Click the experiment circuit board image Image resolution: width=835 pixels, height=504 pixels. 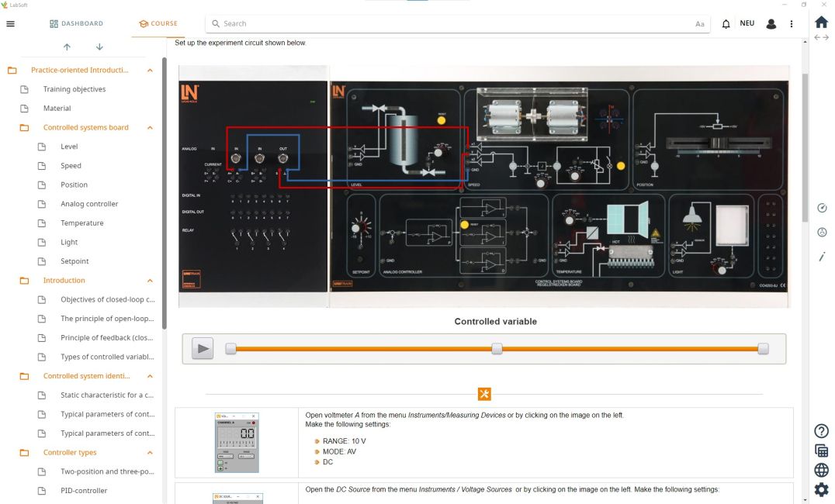484,186
